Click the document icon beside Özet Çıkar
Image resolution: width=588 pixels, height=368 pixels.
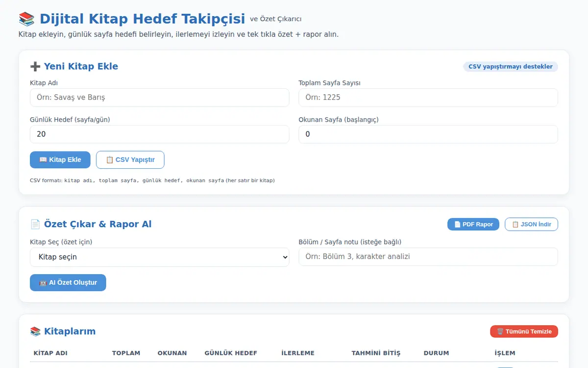35,224
